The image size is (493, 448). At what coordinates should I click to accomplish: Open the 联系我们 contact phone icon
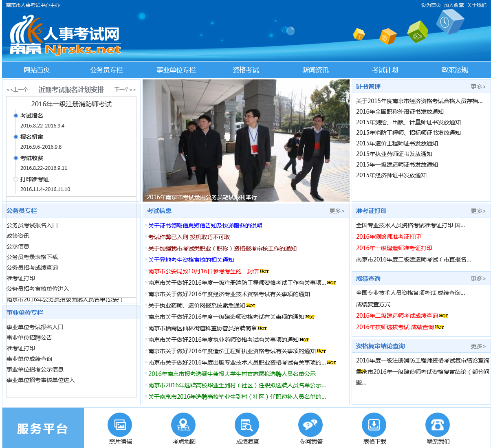(x=438, y=425)
